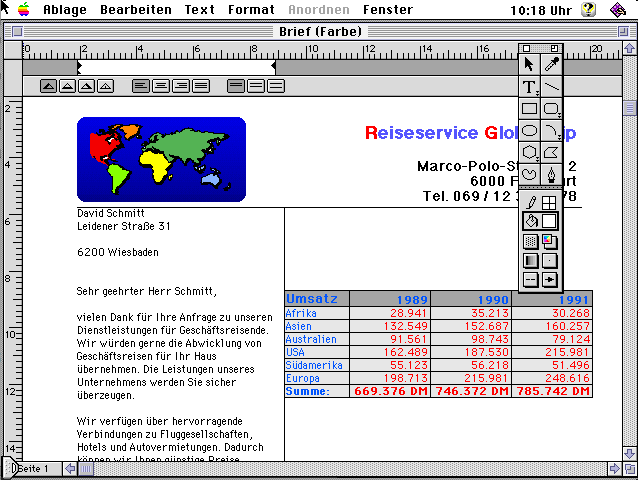Set line spacing to double

point(276,86)
